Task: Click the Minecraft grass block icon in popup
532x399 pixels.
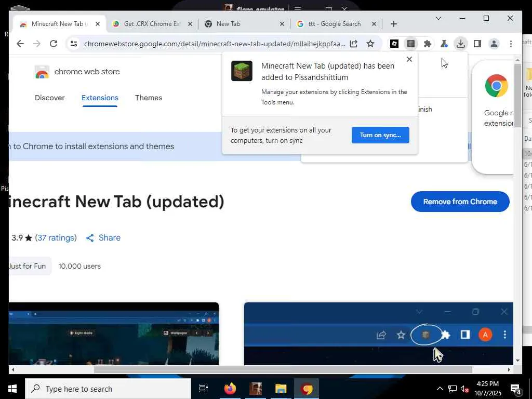Action: coord(242,71)
